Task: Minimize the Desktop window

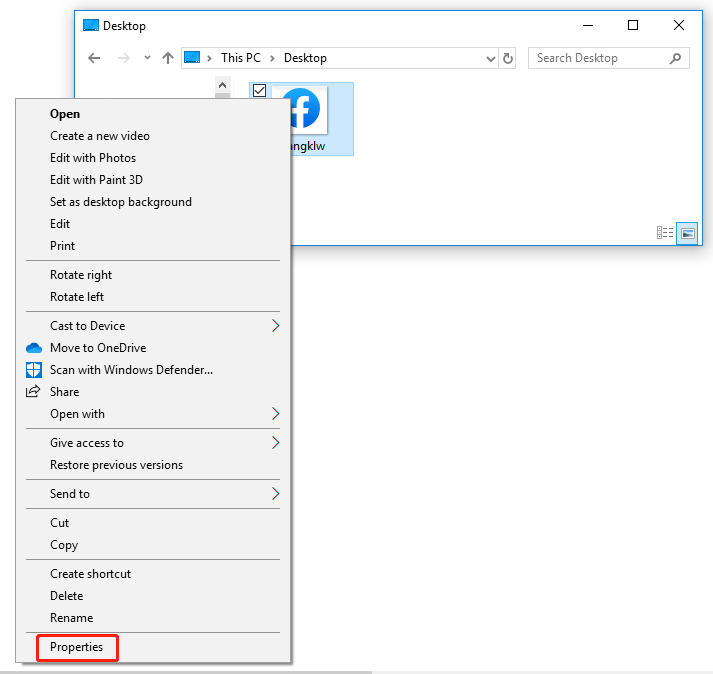Action: 588,25
